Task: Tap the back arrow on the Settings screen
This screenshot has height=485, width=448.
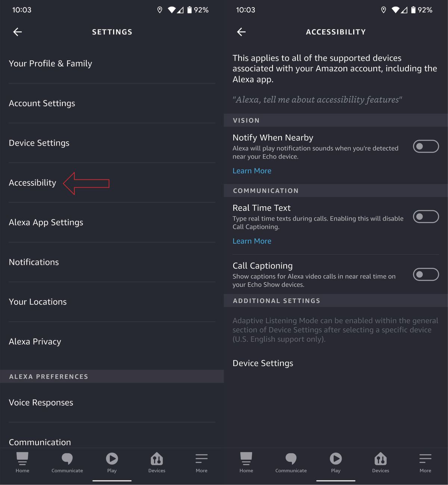Action: pyautogui.click(x=17, y=32)
